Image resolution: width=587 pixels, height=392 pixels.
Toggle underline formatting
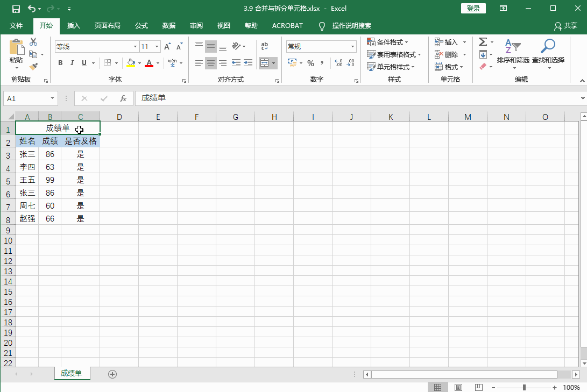[x=83, y=63]
